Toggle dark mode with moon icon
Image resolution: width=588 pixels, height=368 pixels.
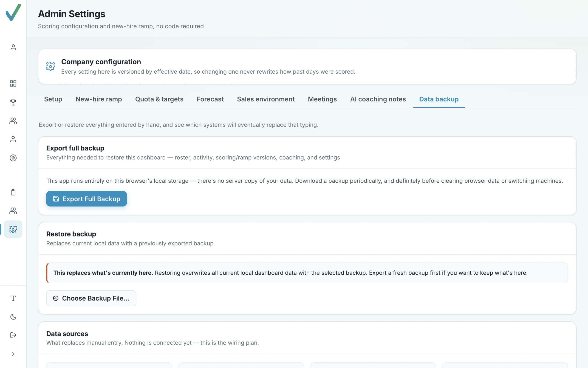[x=13, y=317]
